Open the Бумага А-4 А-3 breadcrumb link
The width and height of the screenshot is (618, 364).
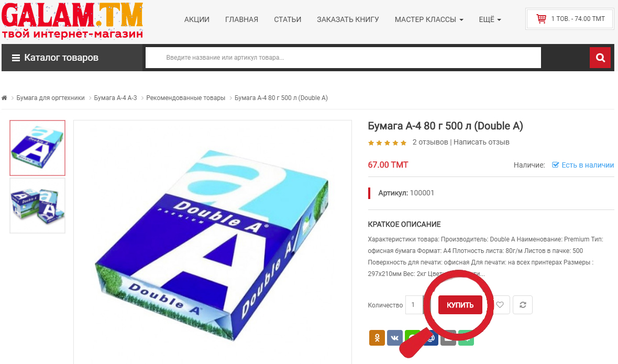[115, 98]
